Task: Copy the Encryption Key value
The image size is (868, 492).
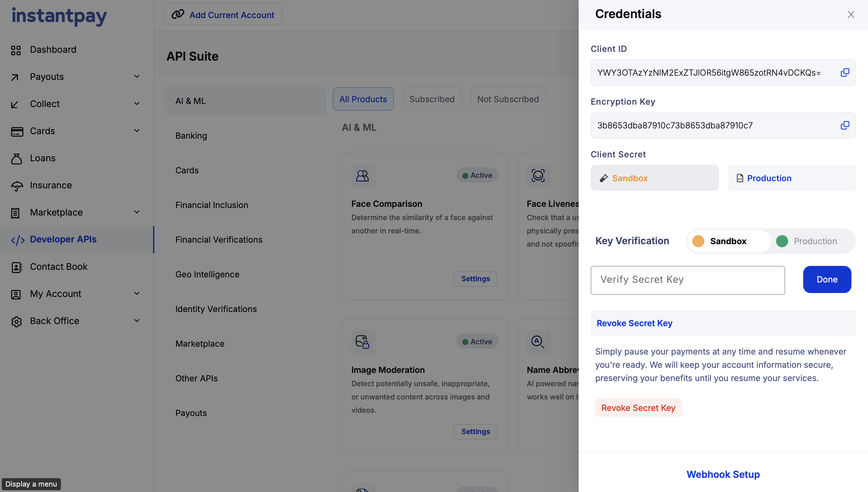Action: pyautogui.click(x=844, y=125)
